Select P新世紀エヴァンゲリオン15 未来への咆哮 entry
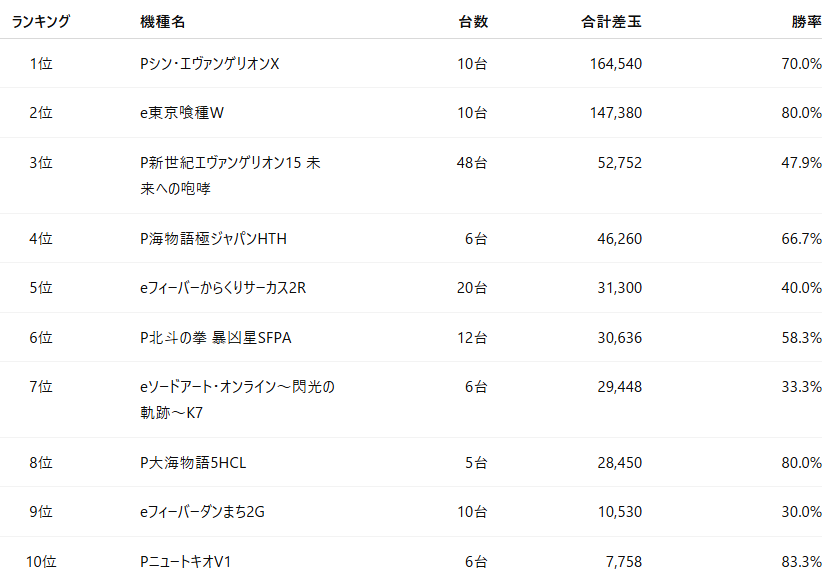 [230, 176]
